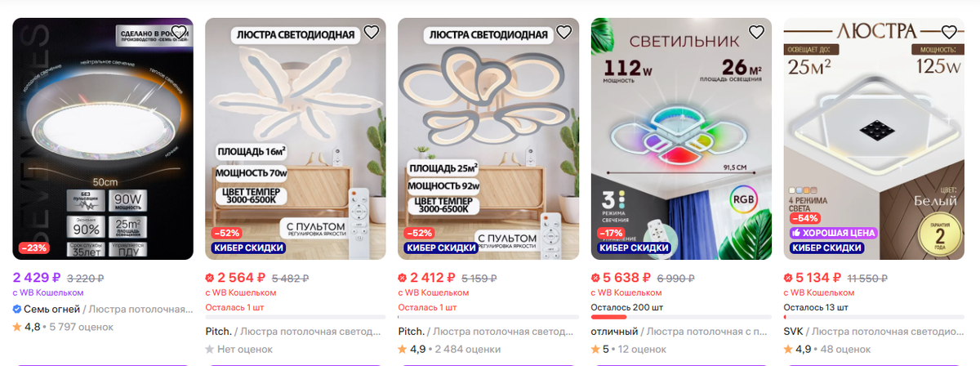This screenshot has width=980, height=366.
Task: Click the 2 429 ₽ price
Action: pyautogui.click(x=38, y=277)
